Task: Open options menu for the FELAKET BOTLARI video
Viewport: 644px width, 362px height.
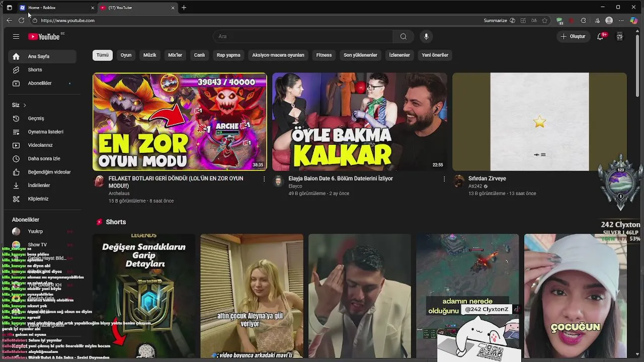Action: tap(264, 179)
